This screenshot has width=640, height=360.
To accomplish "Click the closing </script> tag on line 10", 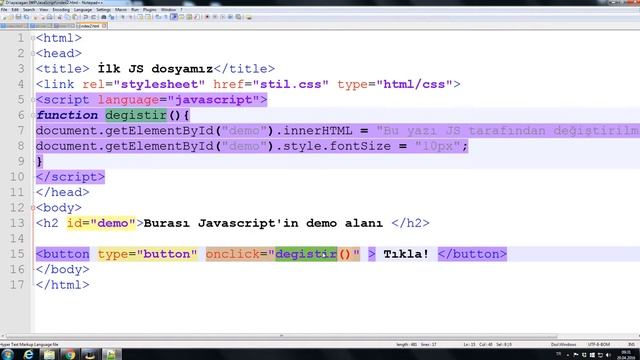I will pos(70,177).
